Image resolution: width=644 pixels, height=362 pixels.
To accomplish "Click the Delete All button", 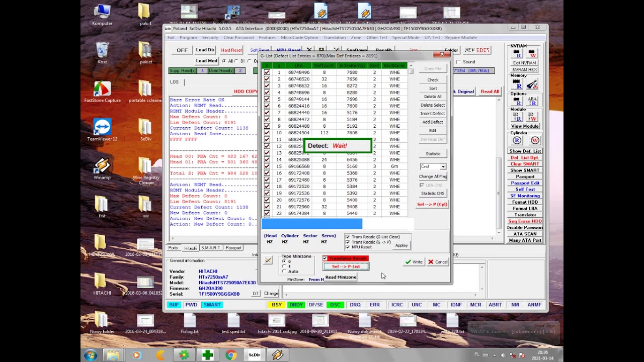I will (433, 97).
